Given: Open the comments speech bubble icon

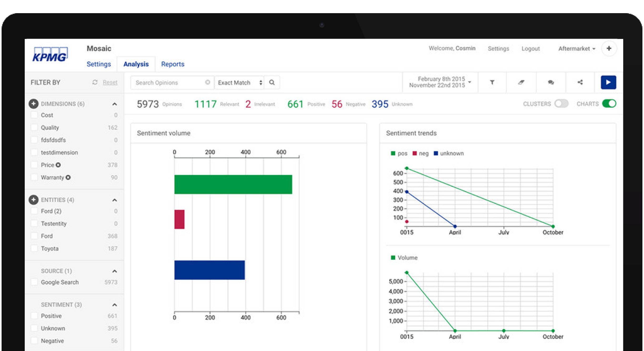Looking at the screenshot, I should (x=551, y=82).
